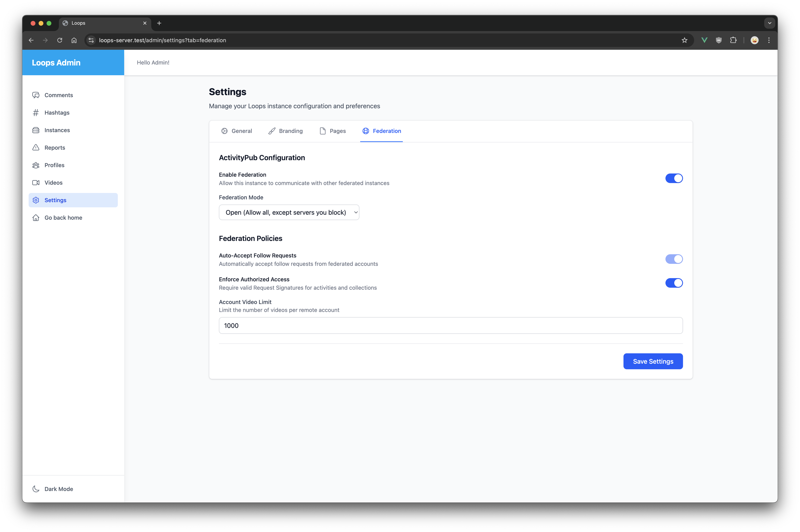Open Instances via its server icon

(36, 130)
